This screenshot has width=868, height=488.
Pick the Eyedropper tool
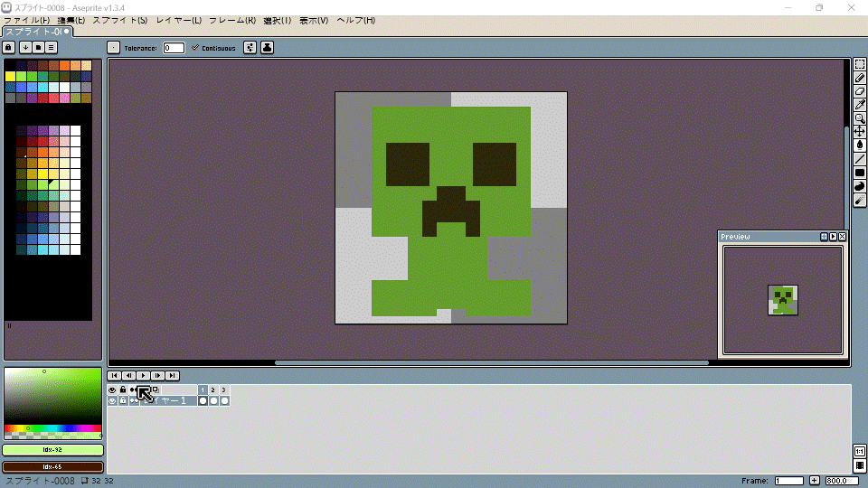[860, 105]
